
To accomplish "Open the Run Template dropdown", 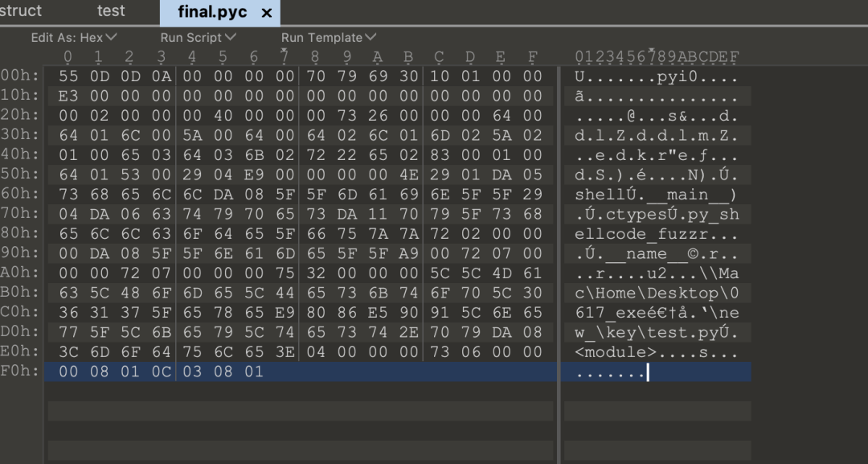I will click(328, 38).
